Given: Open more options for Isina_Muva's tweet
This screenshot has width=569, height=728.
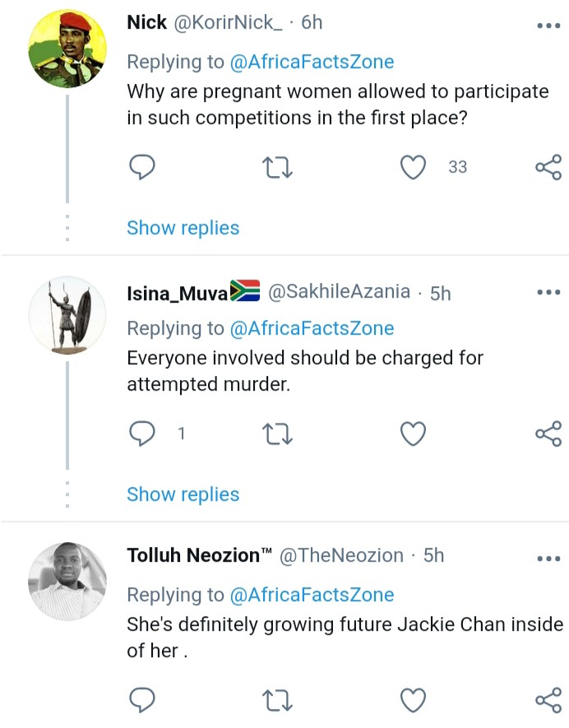Looking at the screenshot, I should (548, 292).
